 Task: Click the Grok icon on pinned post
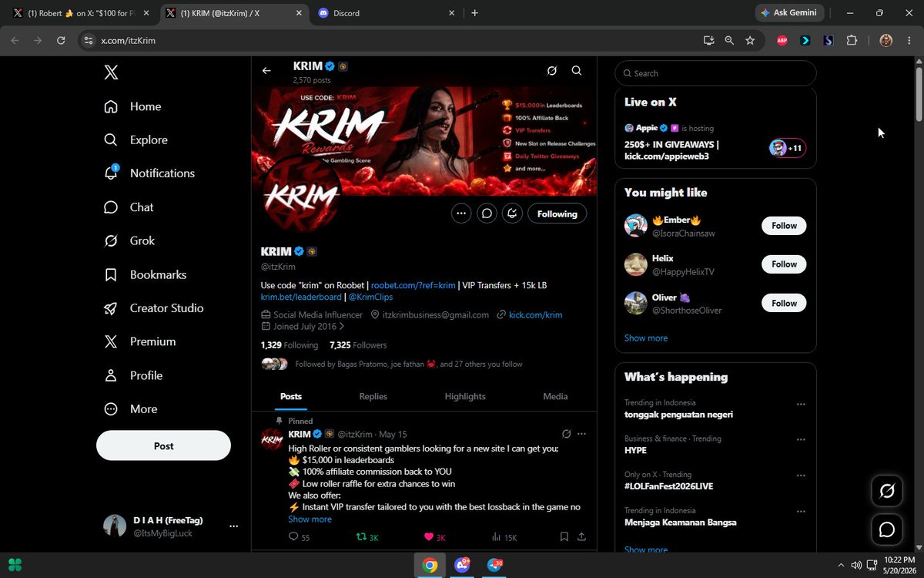coord(566,434)
